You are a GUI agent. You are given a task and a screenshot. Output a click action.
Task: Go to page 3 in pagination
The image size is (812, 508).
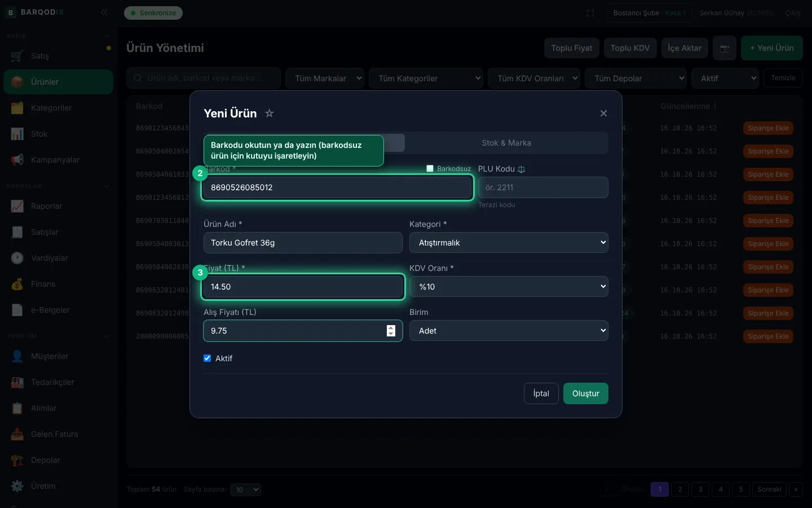point(700,489)
